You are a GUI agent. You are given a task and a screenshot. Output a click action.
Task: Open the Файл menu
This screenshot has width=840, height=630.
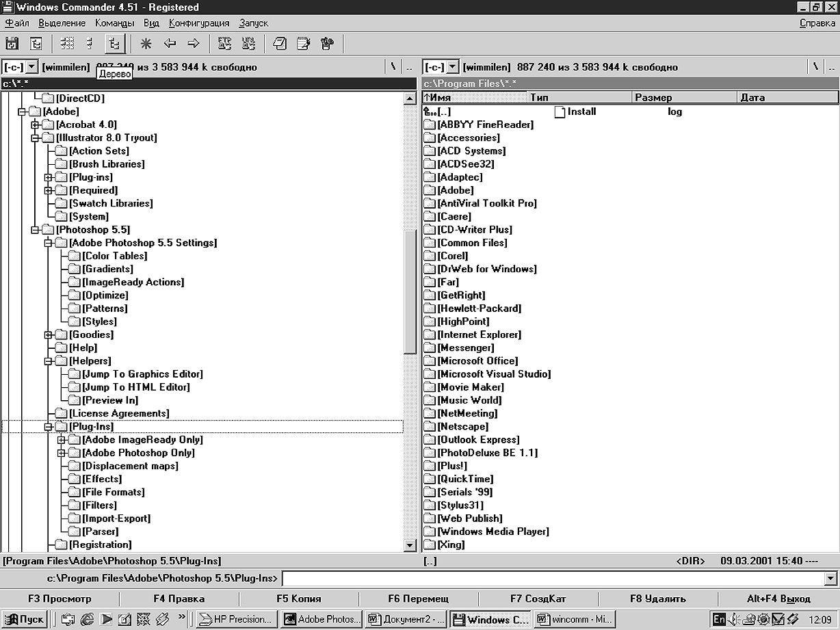[x=16, y=23]
